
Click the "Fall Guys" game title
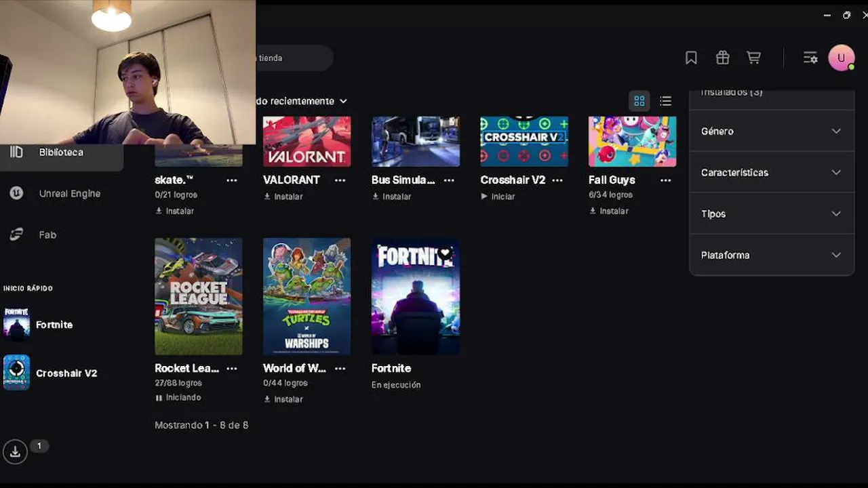(612, 180)
